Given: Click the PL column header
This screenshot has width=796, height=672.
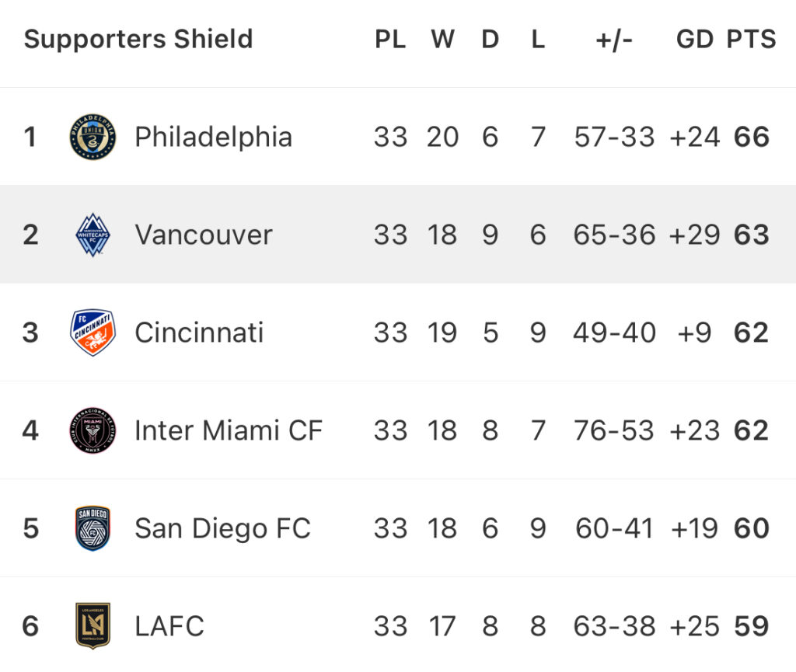Looking at the screenshot, I should 390,39.
